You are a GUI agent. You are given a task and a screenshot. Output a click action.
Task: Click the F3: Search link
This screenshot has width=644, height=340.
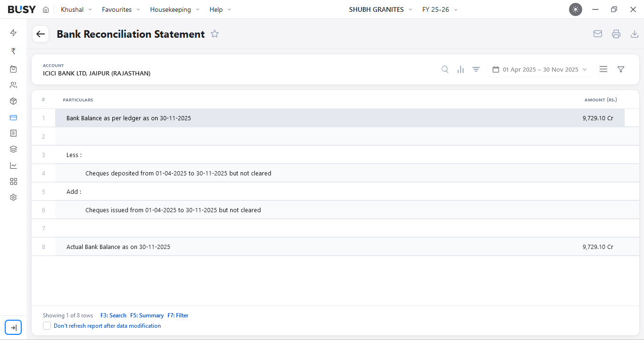(113, 315)
